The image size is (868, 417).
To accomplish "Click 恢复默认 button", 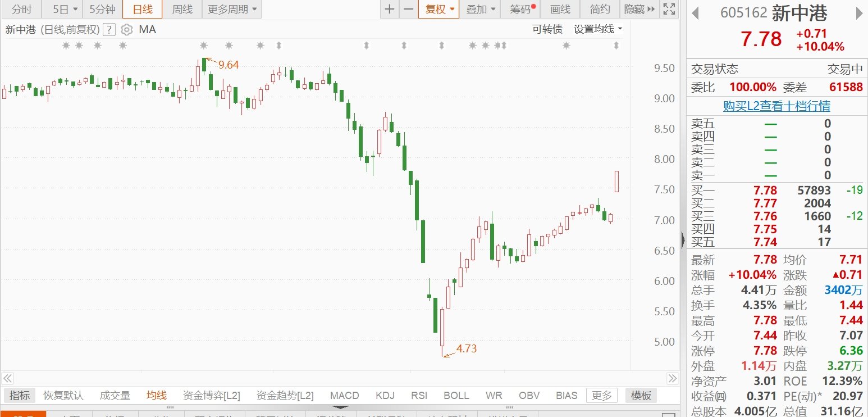I will (x=63, y=396).
